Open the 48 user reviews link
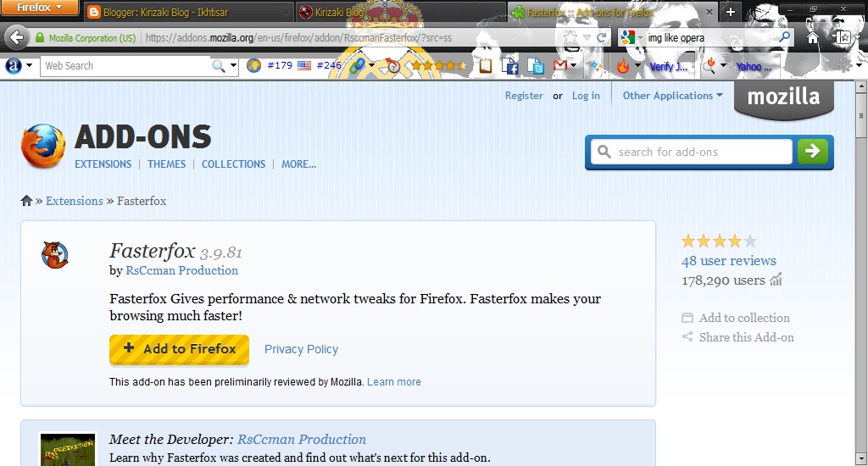Image resolution: width=868 pixels, height=466 pixels. click(x=728, y=261)
